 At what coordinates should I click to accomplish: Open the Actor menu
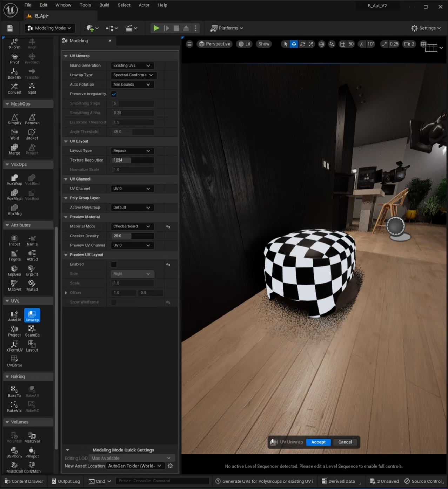tap(144, 5)
